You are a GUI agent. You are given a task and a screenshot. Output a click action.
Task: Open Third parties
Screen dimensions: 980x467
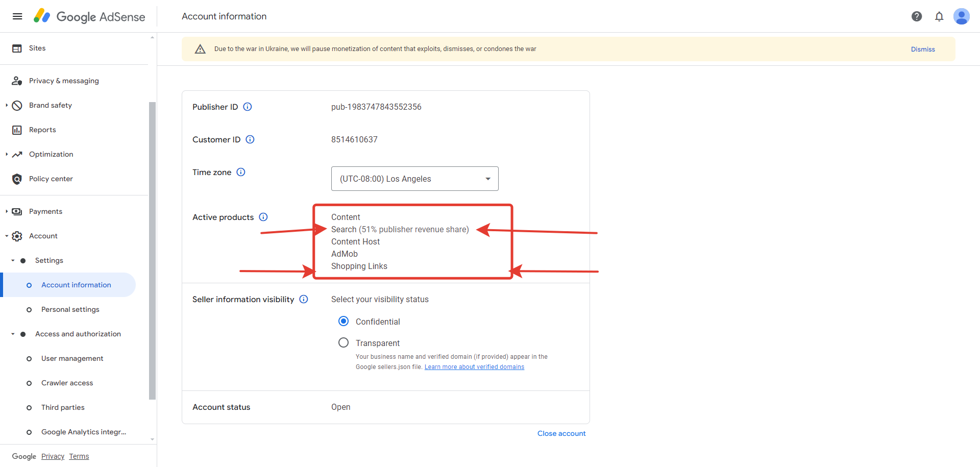63,407
